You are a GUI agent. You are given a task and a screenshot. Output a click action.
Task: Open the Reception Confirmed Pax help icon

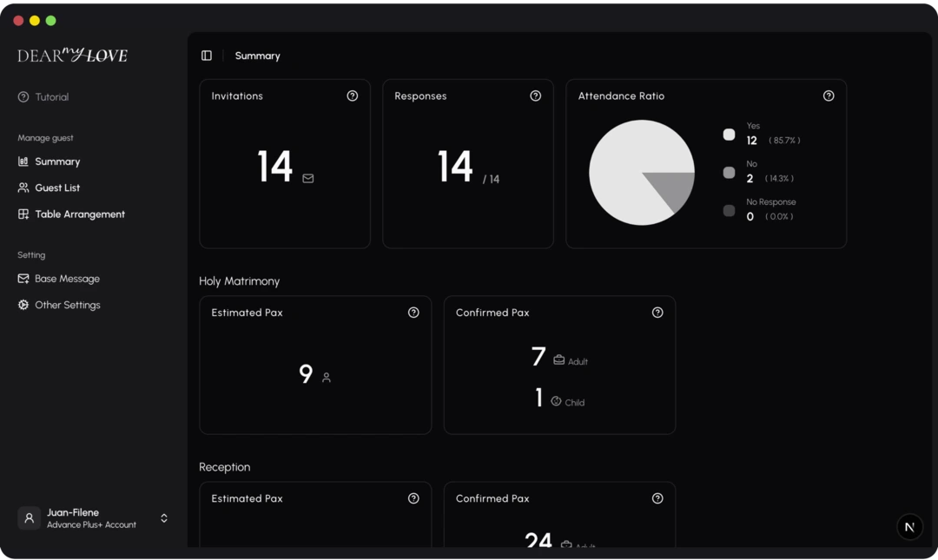[x=657, y=498]
